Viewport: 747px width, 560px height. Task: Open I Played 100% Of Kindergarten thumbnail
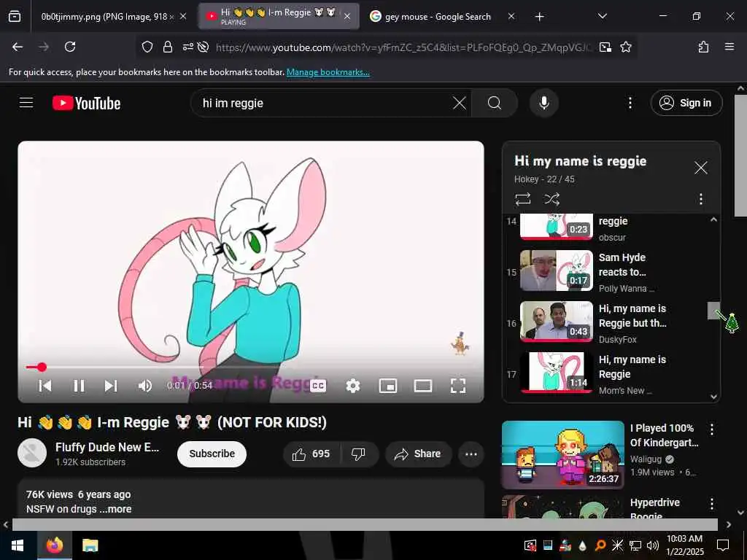coord(562,454)
